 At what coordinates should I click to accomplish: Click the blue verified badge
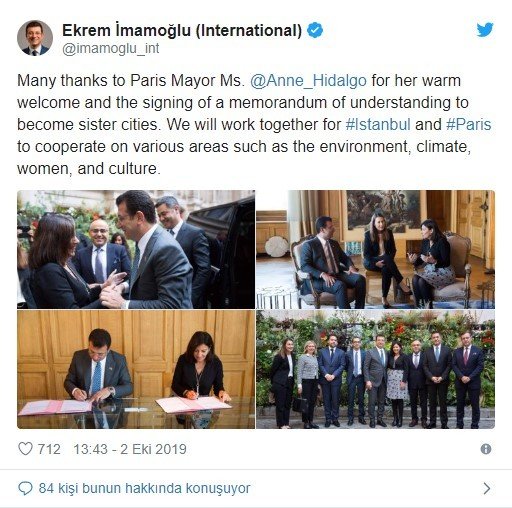[315, 30]
